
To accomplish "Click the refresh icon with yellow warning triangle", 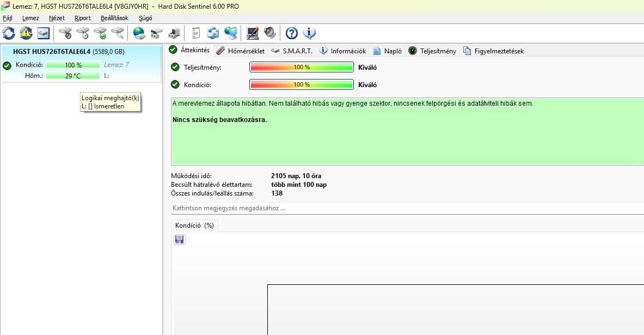I will (x=26, y=33).
